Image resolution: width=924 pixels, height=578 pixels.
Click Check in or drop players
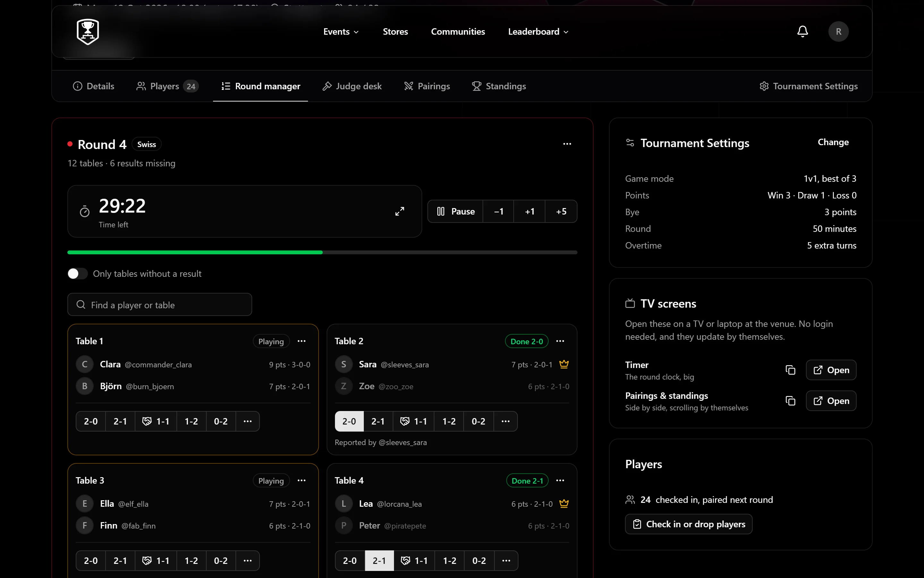coord(689,524)
